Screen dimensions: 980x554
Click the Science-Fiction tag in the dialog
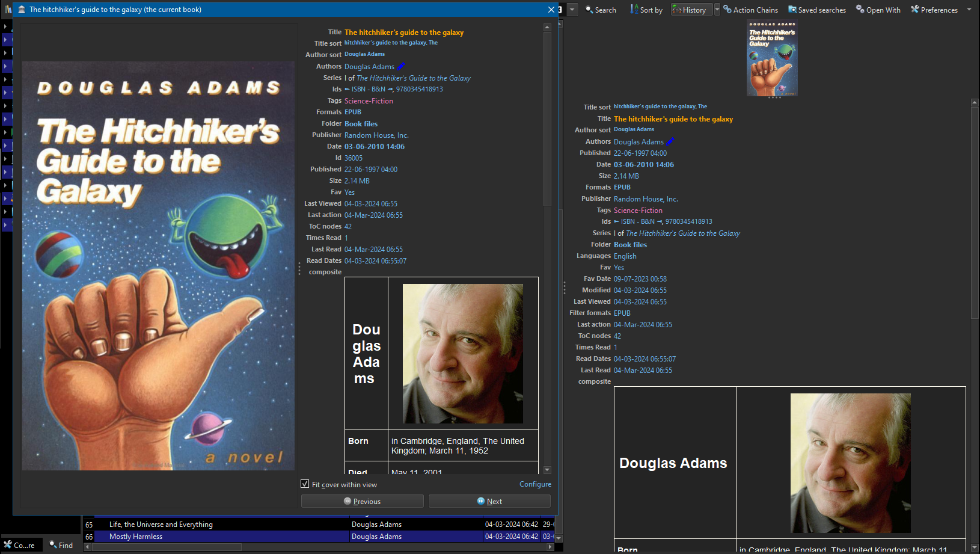(x=369, y=101)
